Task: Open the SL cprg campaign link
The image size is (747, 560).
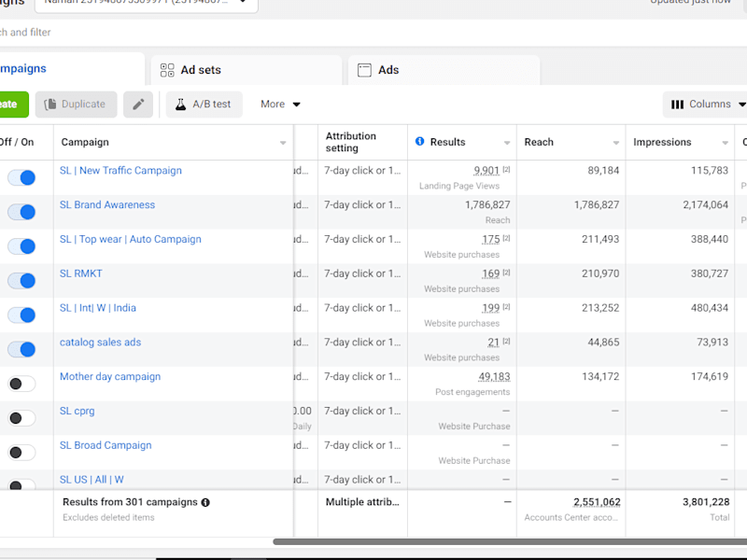Action: [78, 411]
